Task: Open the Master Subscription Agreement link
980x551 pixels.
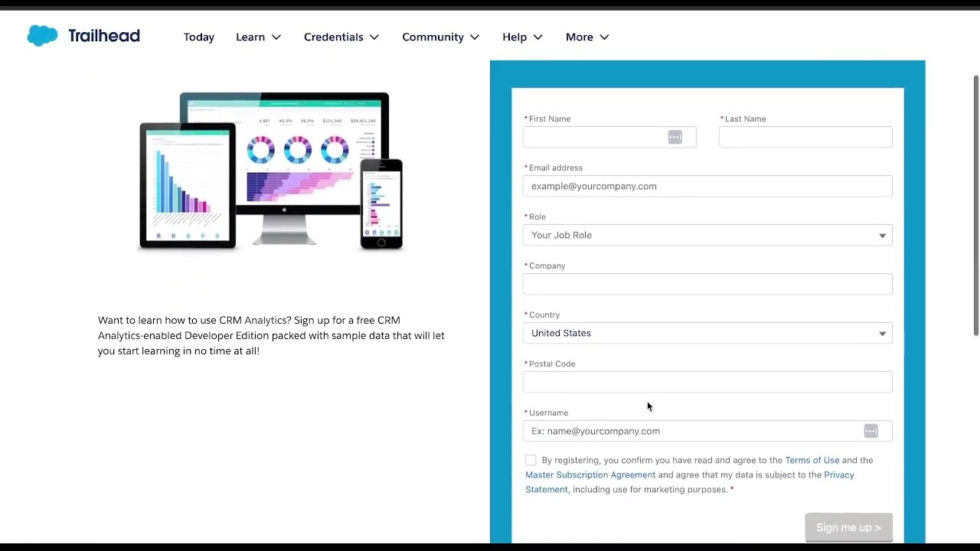Action: [590, 474]
